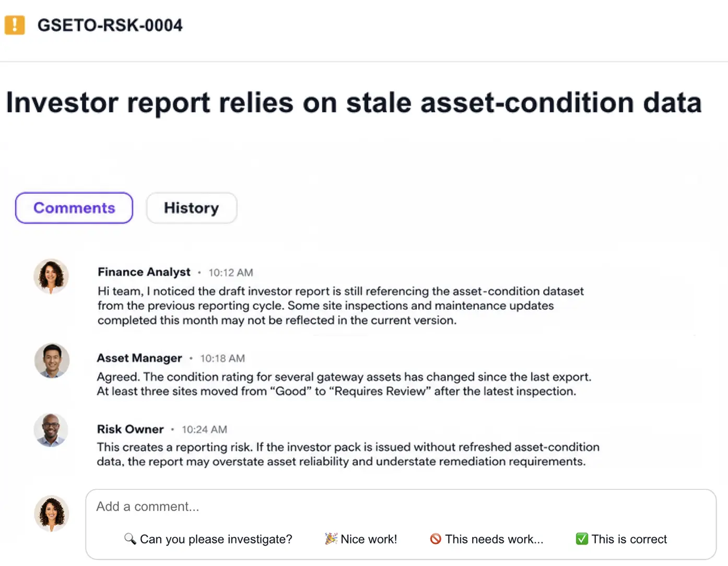
Task: Click the GSETO-RSK-0004 issue ID
Action: [110, 25]
